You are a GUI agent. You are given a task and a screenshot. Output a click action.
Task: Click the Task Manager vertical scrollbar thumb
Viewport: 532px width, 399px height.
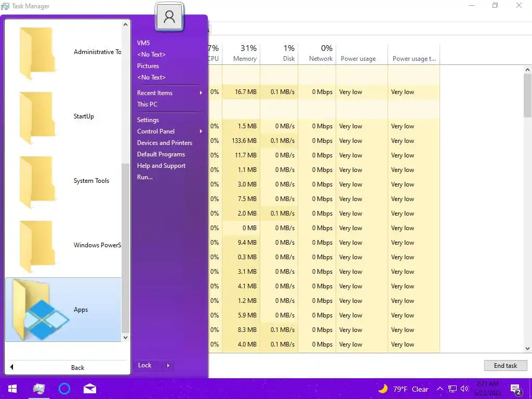(527, 96)
